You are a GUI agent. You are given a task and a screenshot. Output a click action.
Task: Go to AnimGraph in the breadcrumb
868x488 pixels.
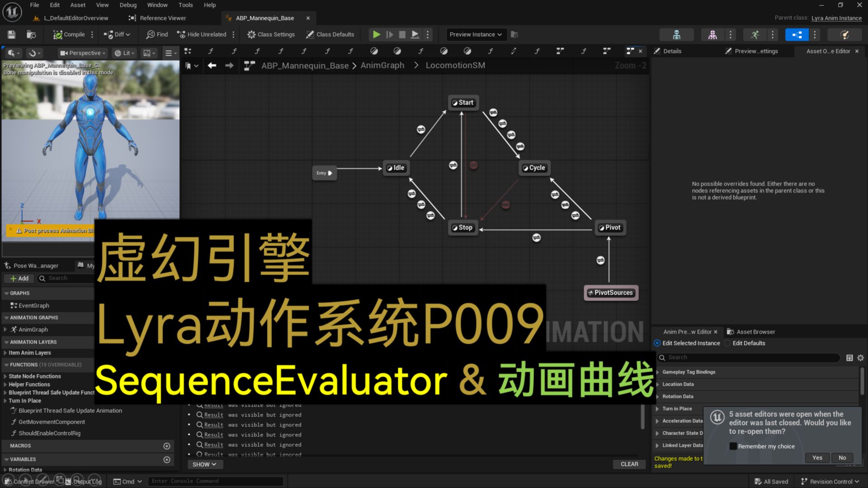[x=382, y=66]
